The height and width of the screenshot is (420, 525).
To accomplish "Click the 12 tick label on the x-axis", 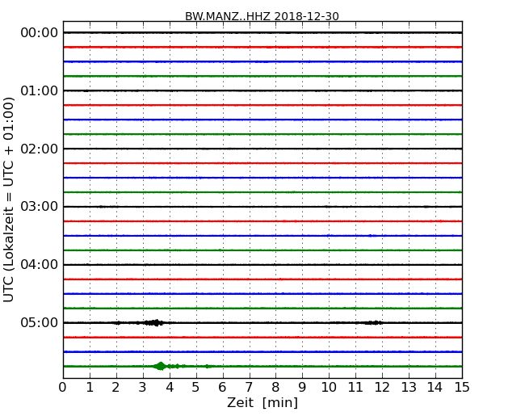I will [382, 387].
